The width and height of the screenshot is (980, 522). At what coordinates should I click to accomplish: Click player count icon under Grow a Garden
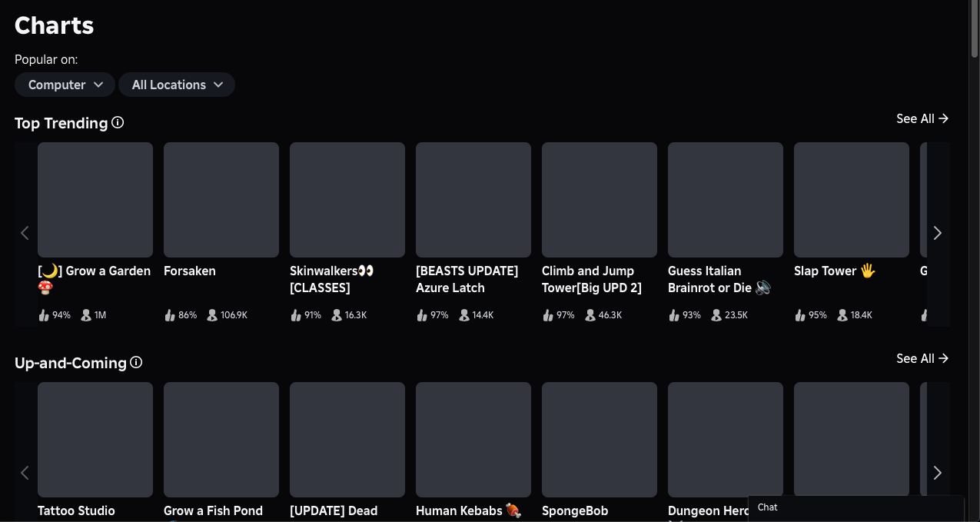click(x=86, y=315)
